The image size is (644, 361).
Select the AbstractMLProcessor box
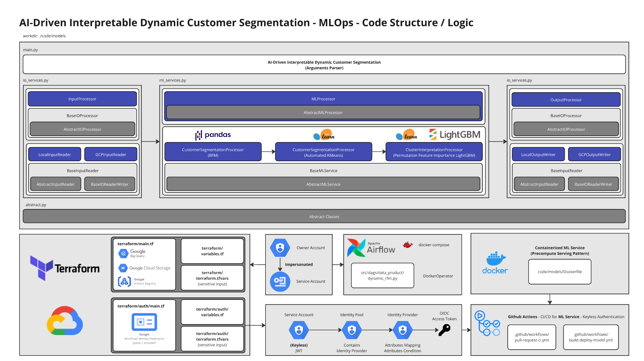point(323,112)
